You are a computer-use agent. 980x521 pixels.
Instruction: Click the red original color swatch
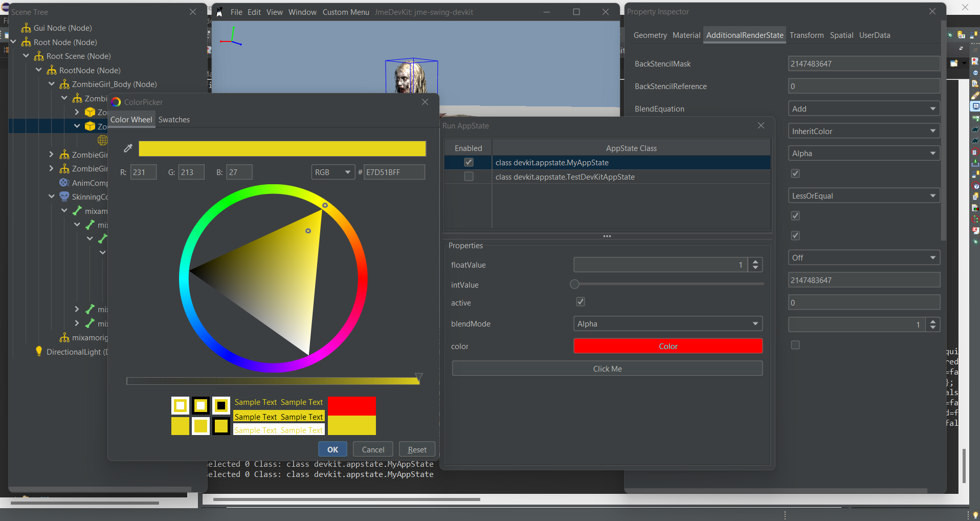tap(352, 406)
